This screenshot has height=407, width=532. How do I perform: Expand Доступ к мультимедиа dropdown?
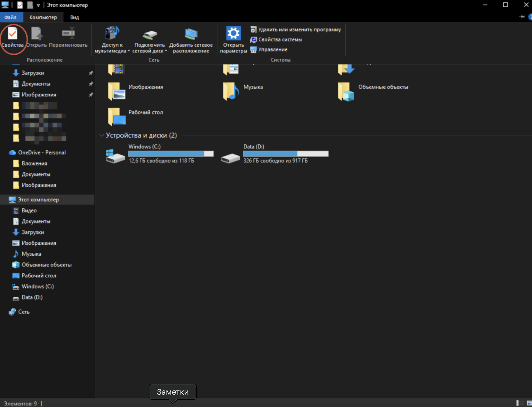coord(129,51)
